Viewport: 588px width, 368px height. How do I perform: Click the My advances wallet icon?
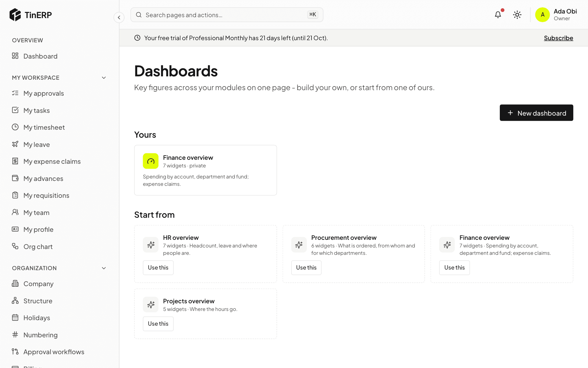pos(15,178)
